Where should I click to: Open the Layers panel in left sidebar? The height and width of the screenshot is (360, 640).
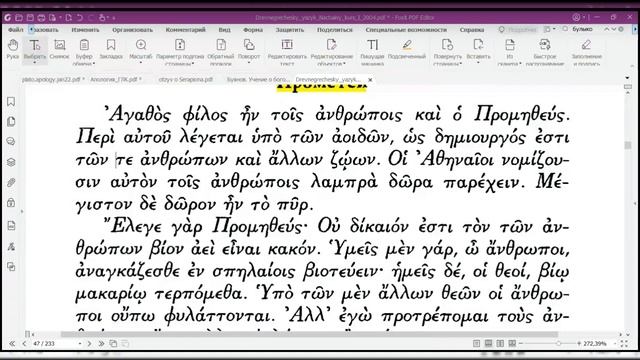(x=11, y=162)
